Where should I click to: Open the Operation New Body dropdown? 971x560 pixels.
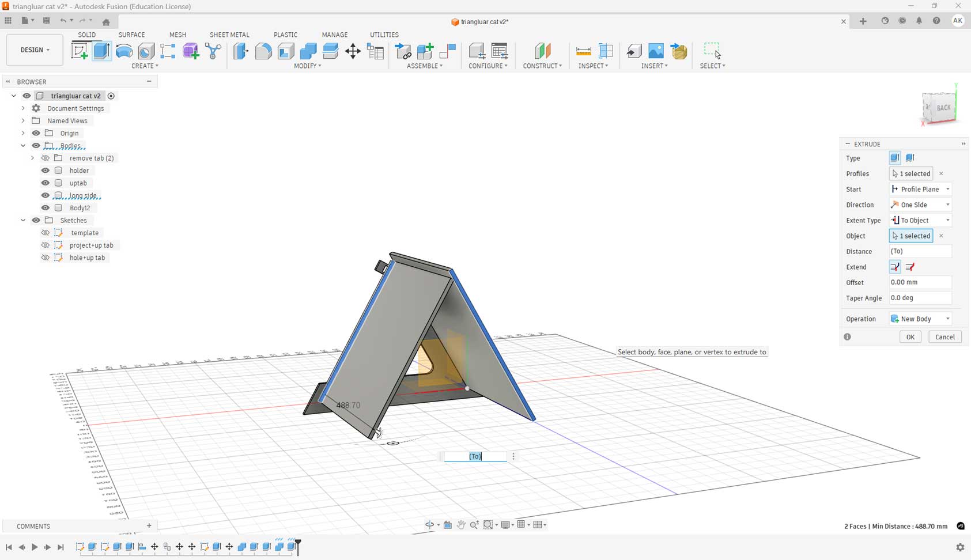920,319
